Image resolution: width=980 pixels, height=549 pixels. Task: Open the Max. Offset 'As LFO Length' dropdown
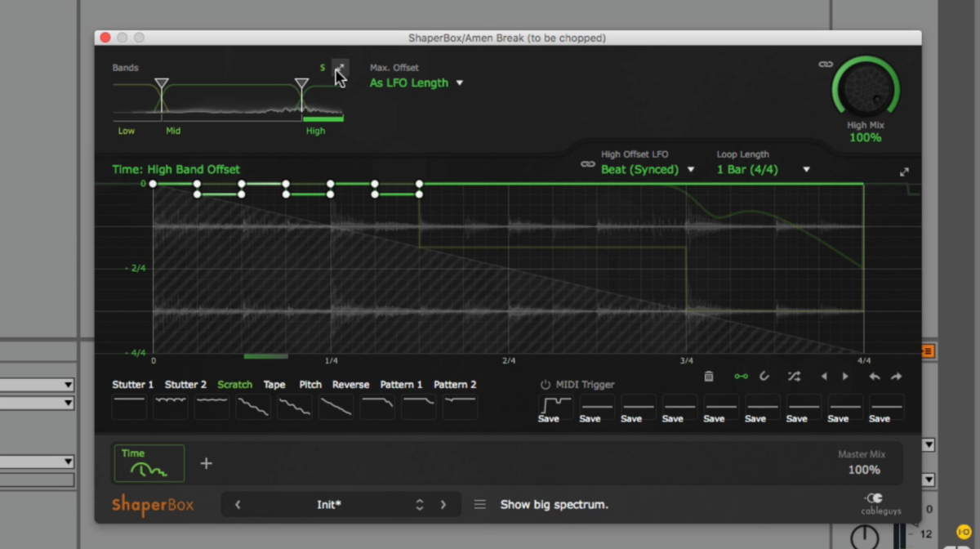[x=416, y=83]
